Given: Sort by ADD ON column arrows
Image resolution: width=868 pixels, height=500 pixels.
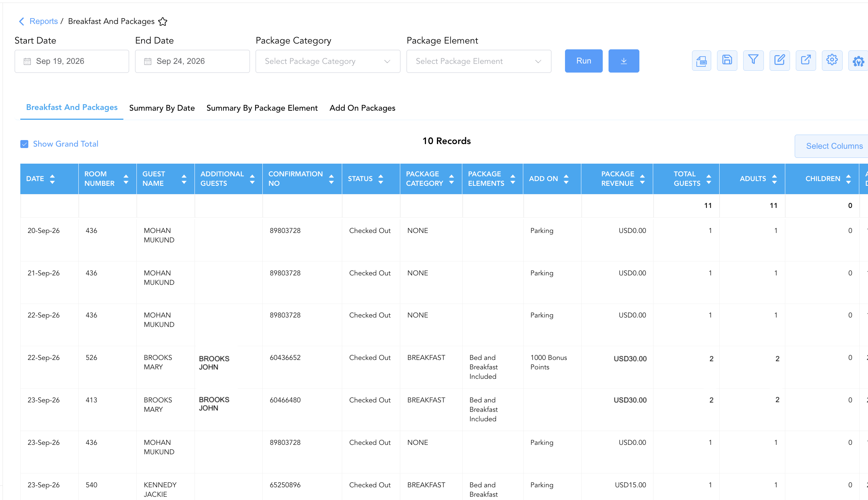Looking at the screenshot, I should (566, 179).
